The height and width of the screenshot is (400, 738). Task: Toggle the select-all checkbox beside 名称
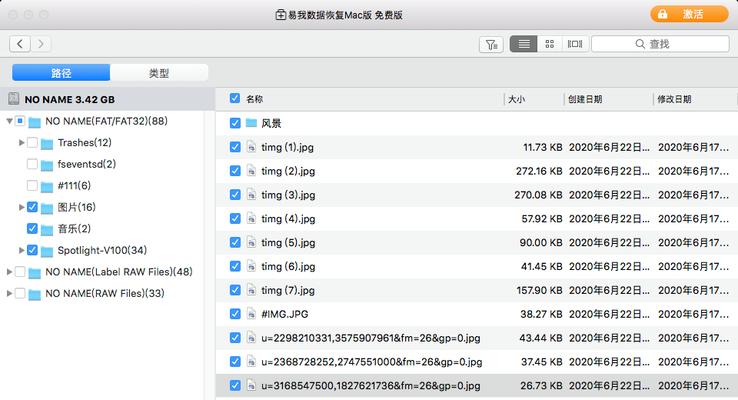[235, 98]
